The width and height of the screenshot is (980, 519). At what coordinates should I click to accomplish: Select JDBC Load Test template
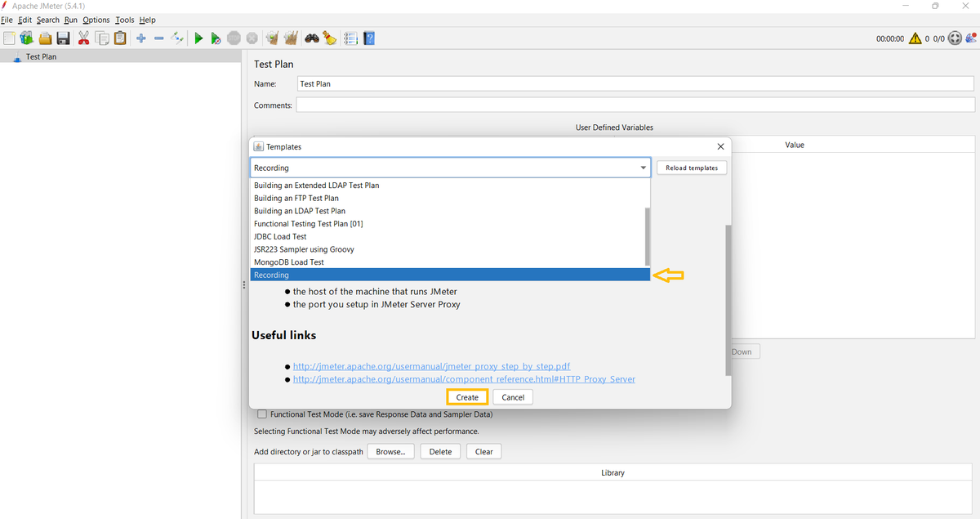coord(450,236)
